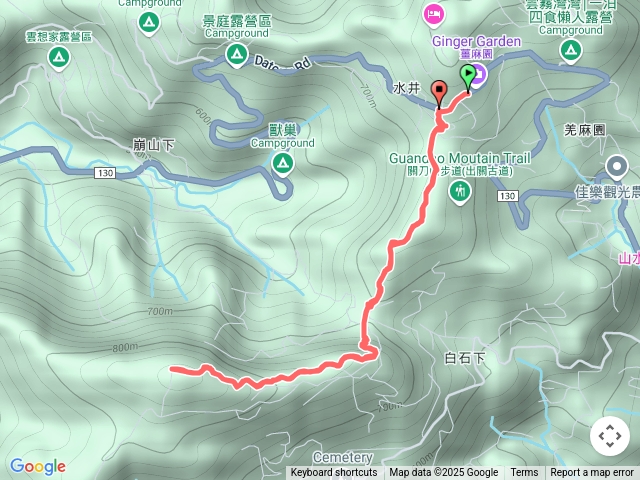Click the Ginger Garden place label
640x480 pixels.
(476, 41)
